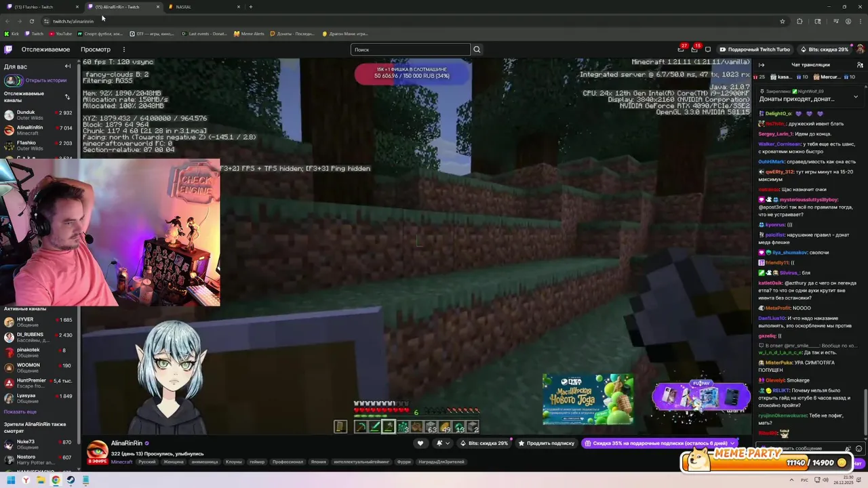This screenshot has width=868, height=488.
Task: Click the 'Русский' stream tag
Action: tap(146, 462)
